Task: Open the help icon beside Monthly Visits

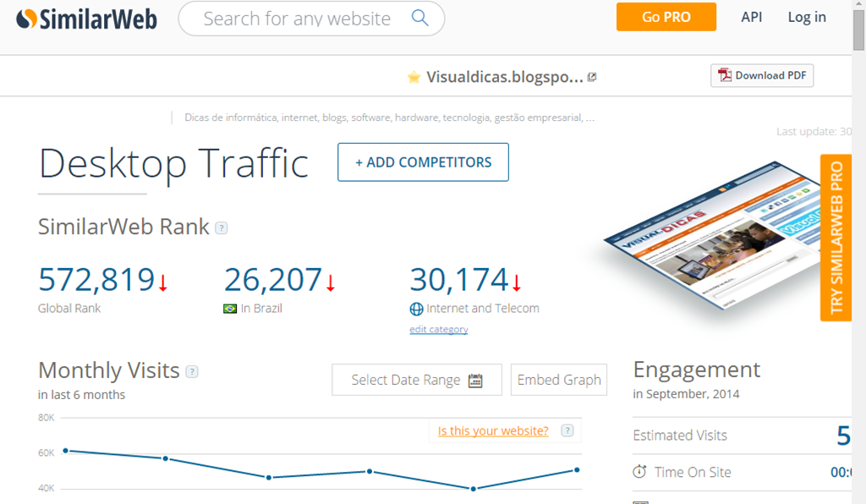Action: pyautogui.click(x=192, y=371)
